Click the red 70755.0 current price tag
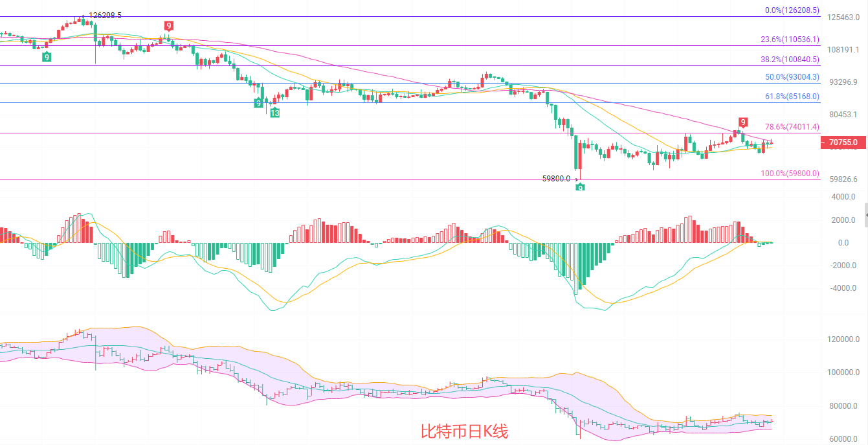This screenshot has width=868, height=445. click(x=843, y=143)
